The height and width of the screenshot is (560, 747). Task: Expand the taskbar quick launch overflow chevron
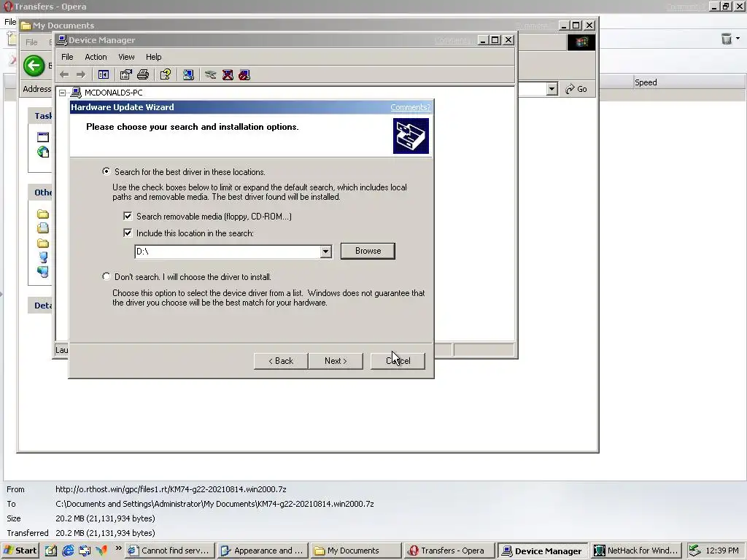119,548
